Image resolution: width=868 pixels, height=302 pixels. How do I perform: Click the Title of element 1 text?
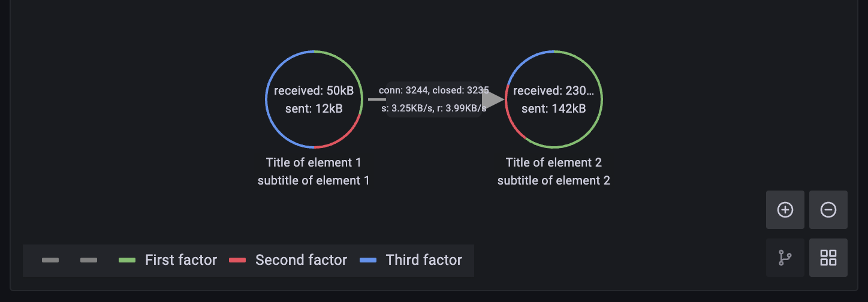point(314,162)
